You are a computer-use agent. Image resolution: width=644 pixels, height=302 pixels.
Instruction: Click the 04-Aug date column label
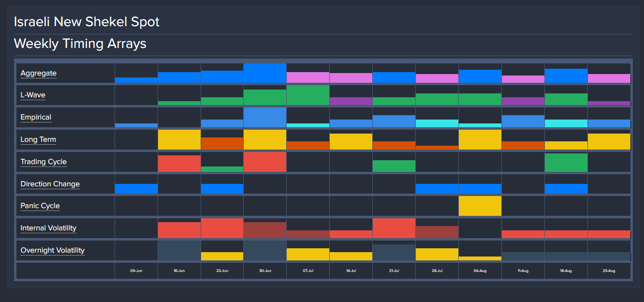point(480,271)
